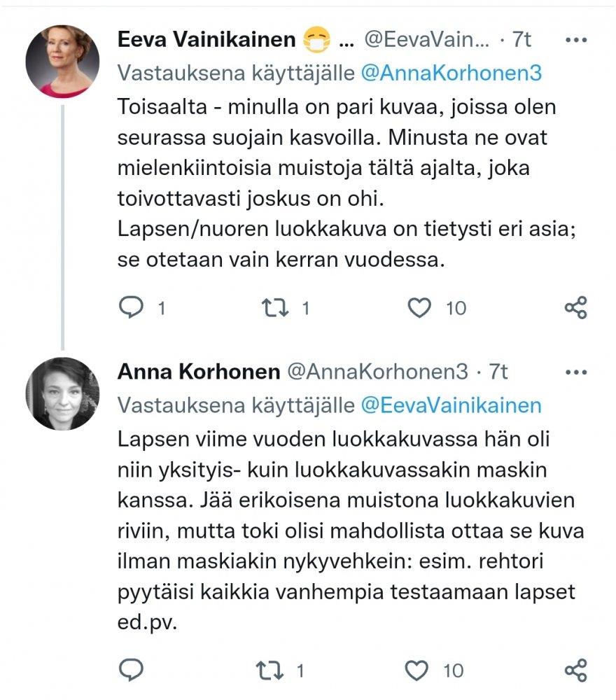The width and height of the screenshot is (616, 700).
Task: Reply to Anna Korhonen's tweet
Action: tap(131, 671)
